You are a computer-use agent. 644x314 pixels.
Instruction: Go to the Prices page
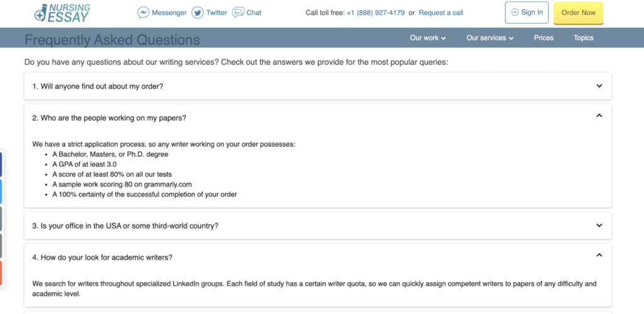click(x=544, y=38)
